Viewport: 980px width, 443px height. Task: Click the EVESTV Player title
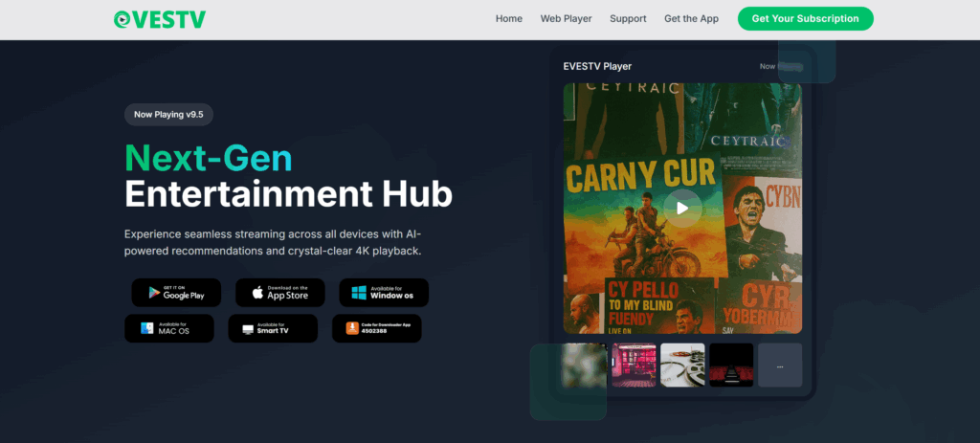pyautogui.click(x=597, y=66)
